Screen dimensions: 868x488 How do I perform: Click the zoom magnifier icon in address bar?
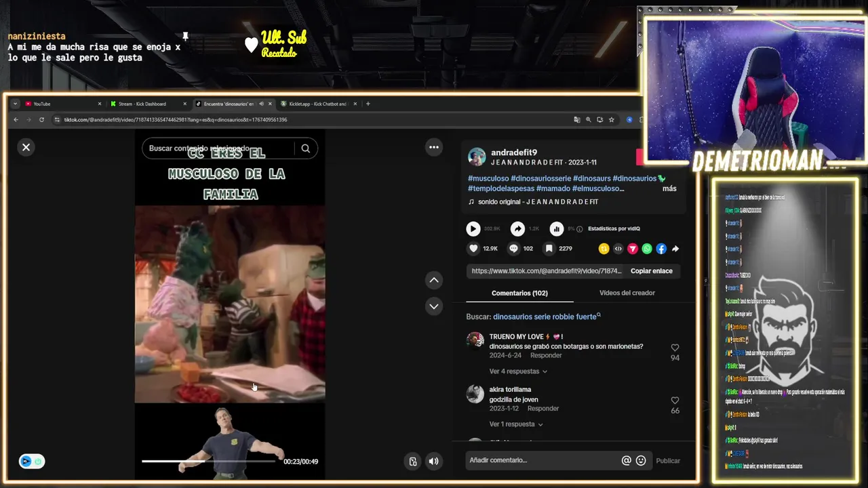(x=589, y=120)
